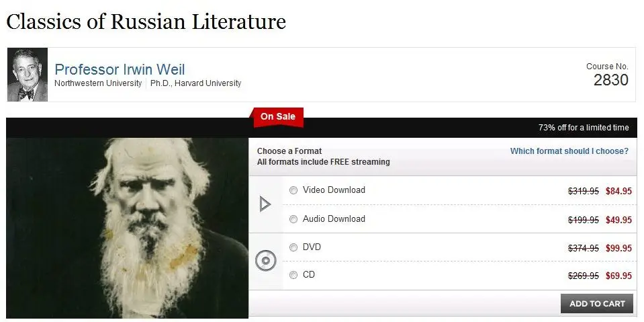This screenshot has width=644, height=322.
Task: Click the professor's portrait thumbnail
Action: pos(28,75)
